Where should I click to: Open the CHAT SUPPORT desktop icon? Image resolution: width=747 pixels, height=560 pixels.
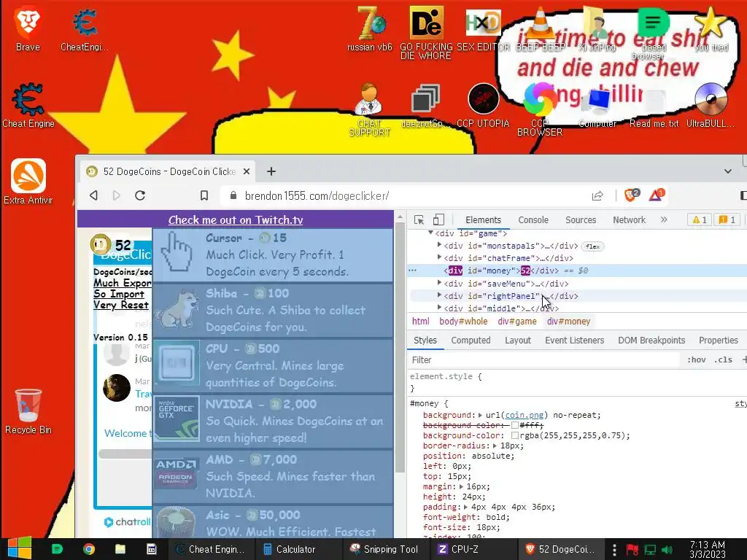(369, 109)
